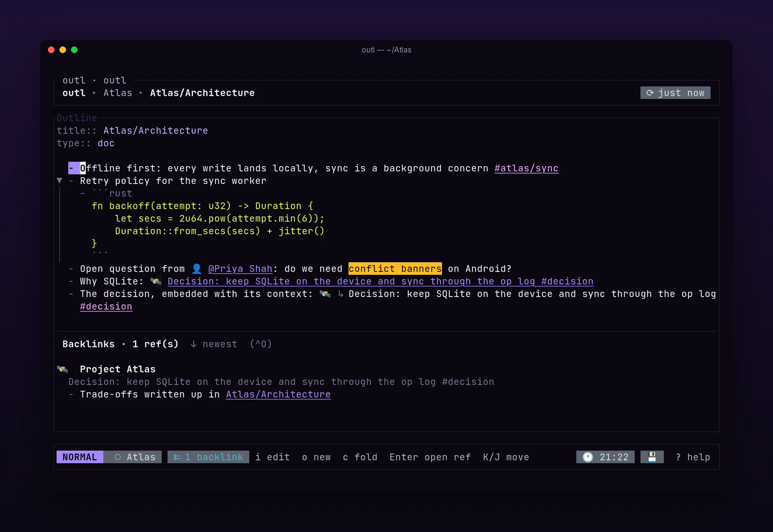
Task: Click the 'o new' shortcut hint
Action: click(316, 457)
